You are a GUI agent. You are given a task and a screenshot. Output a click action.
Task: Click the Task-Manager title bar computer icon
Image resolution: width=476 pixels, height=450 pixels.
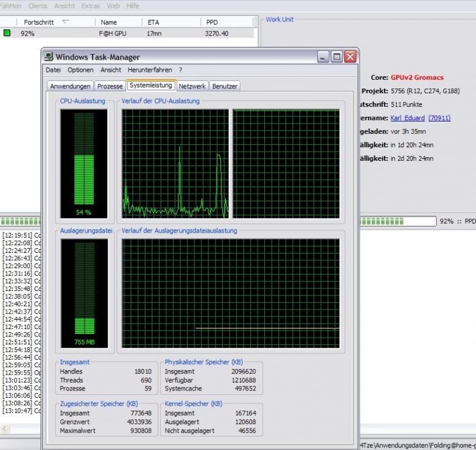tap(48, 57)
